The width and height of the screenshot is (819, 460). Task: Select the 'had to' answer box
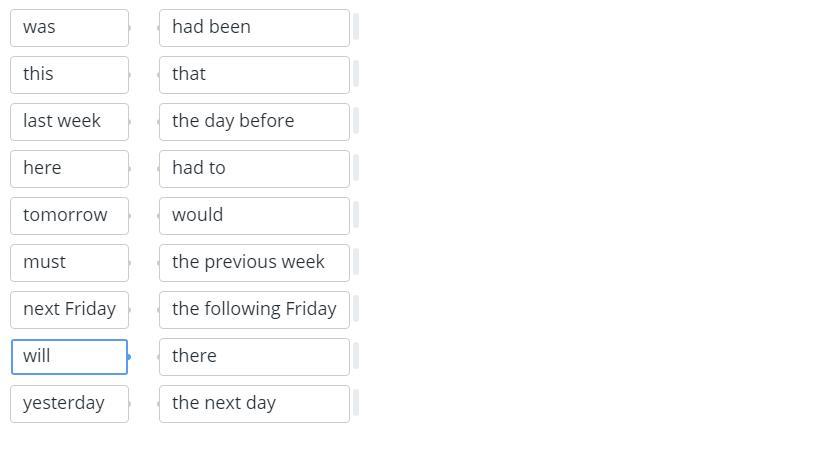coord(254,169)
